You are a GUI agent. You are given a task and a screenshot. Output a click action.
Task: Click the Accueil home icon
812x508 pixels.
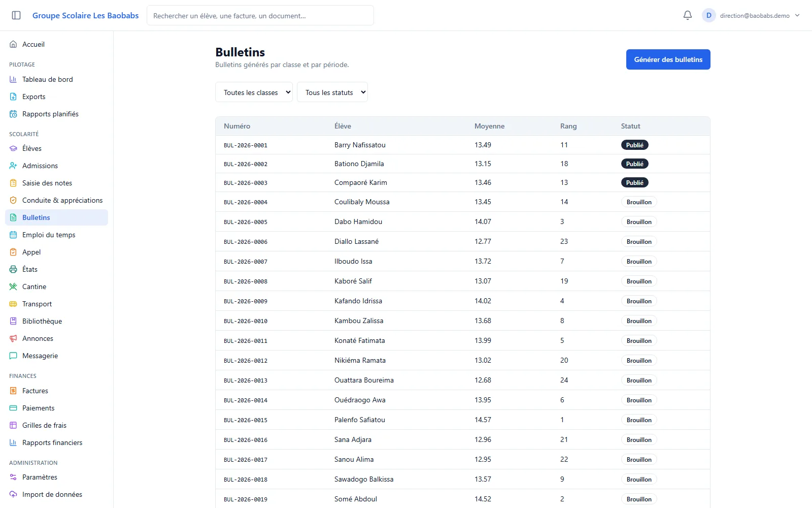point(13,44)
